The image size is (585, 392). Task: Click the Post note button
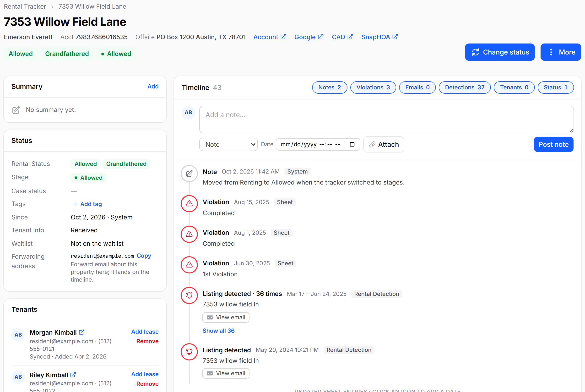pos(553,145)
